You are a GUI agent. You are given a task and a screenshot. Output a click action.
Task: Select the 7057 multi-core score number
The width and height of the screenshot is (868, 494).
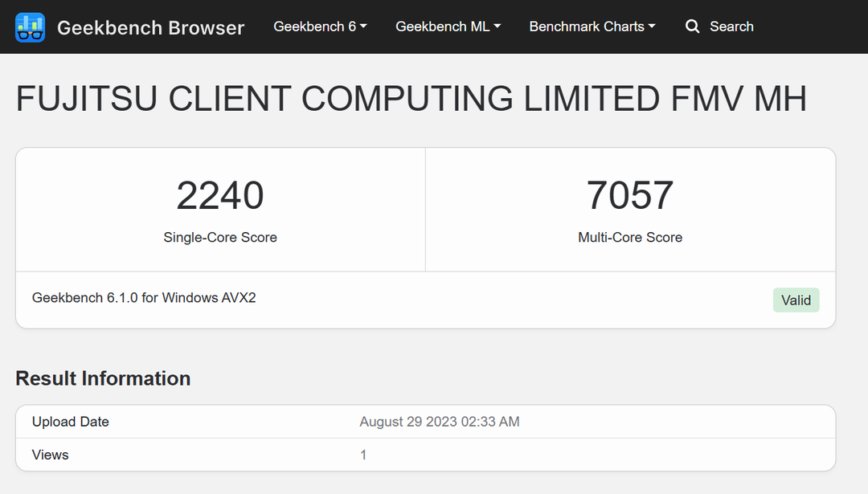[x=630, y=196]
